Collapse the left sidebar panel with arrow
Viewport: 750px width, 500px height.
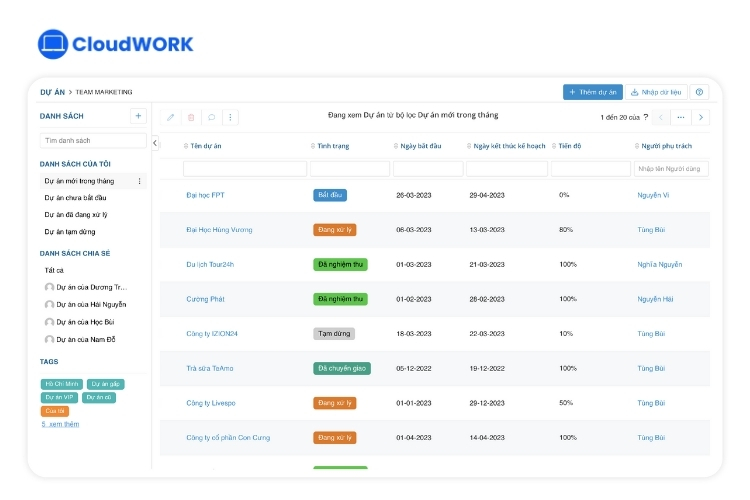coord(155,143)
